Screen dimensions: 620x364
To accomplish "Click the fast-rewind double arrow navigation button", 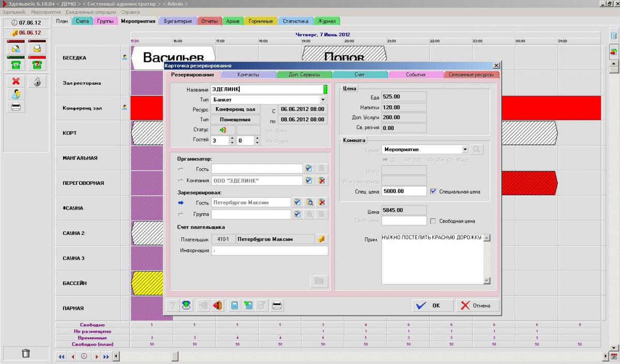I will [61, 356].
